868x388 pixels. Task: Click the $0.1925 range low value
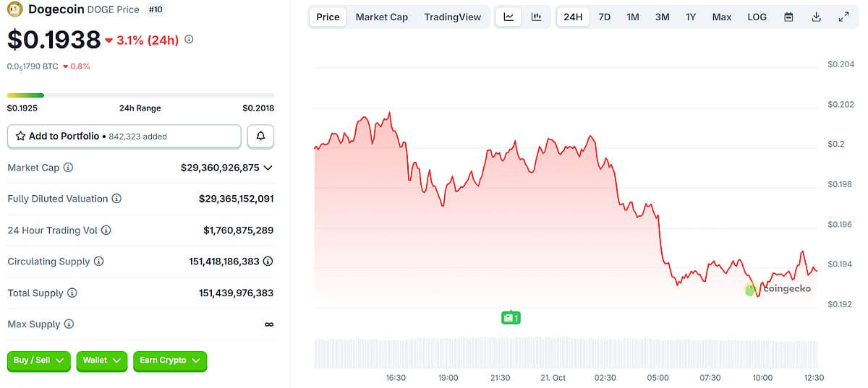[x=22, y=108]
